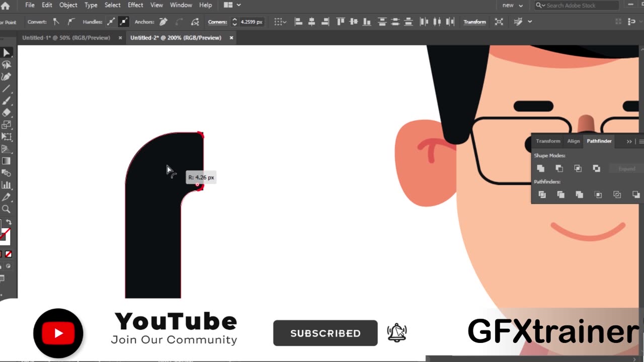Click Divide pathfinder icon
Image resolution: width=644 pixels, height=362 pixels.
(x=542, y=195)
